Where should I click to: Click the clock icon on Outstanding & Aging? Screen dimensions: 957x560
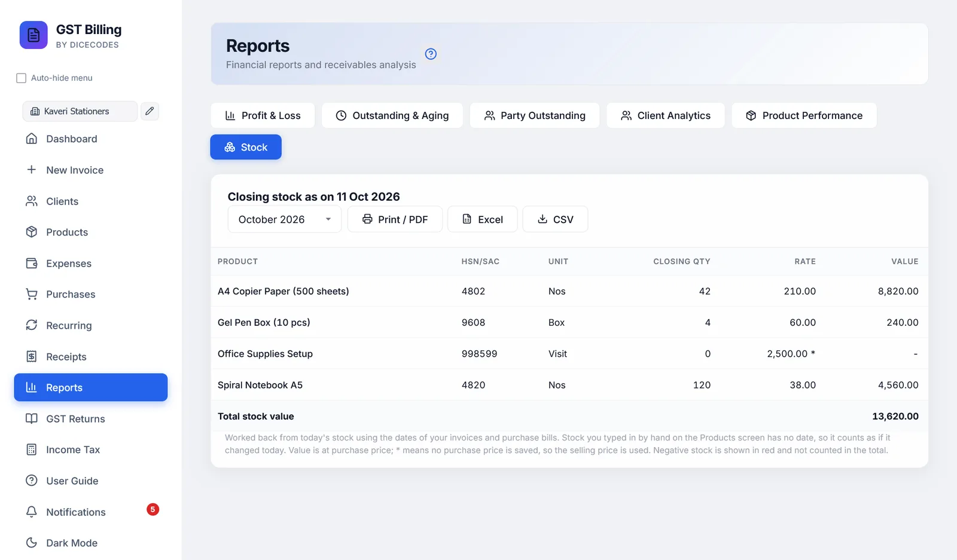(341, 115)
